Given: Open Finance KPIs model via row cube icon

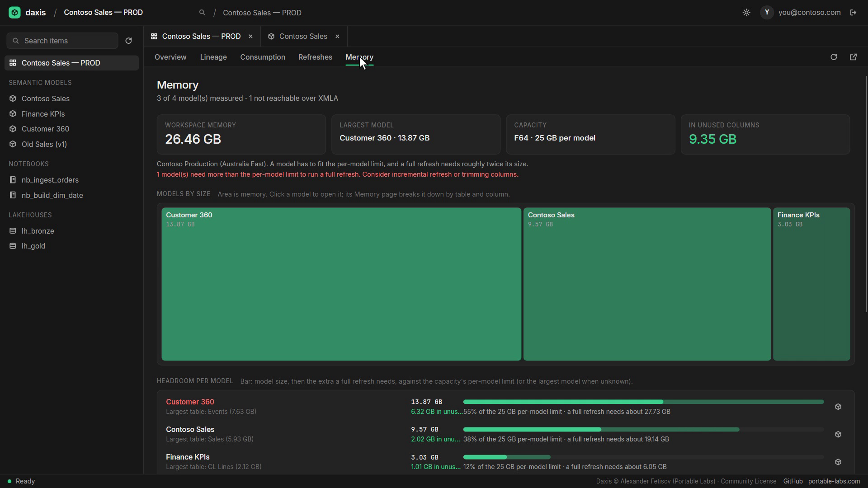Looking at the screenshot, I should click(x=838, y=462).
